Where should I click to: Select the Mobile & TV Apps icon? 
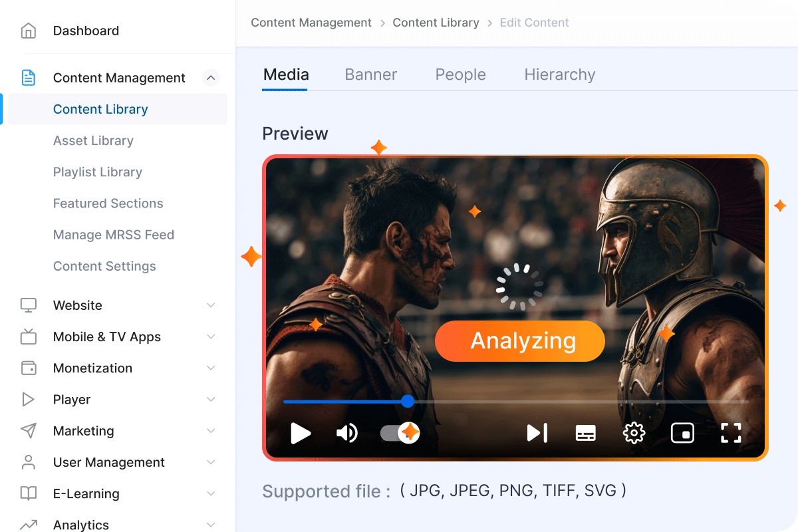[x=28, y=336]
